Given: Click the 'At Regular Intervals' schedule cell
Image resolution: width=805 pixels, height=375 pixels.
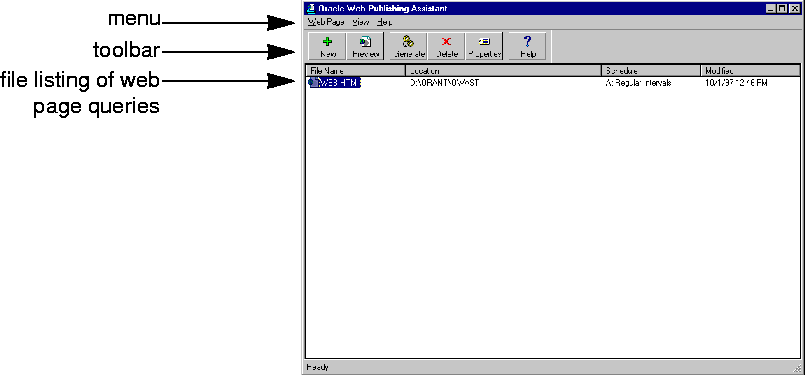Looking at the screenshot, I should pos(638,83).
